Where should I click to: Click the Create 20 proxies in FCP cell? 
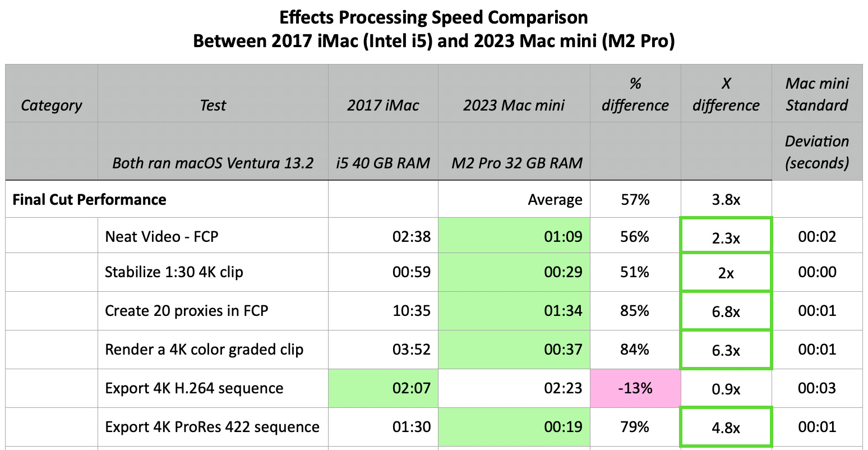tap(187, 310)
